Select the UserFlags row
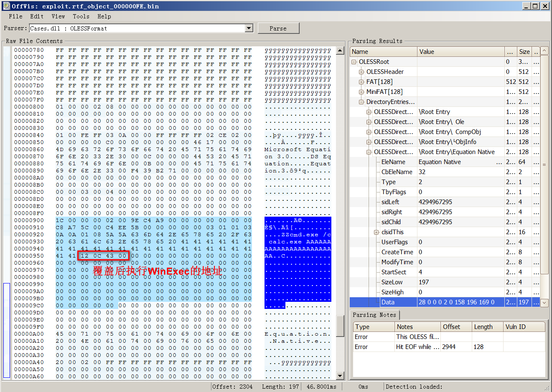 [x=445, y=242]
